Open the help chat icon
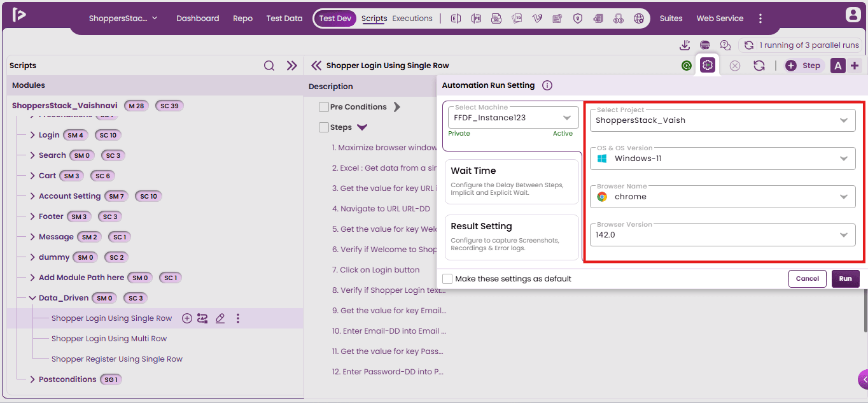This screenshot has height=403, width=868. tap(725, 45)
